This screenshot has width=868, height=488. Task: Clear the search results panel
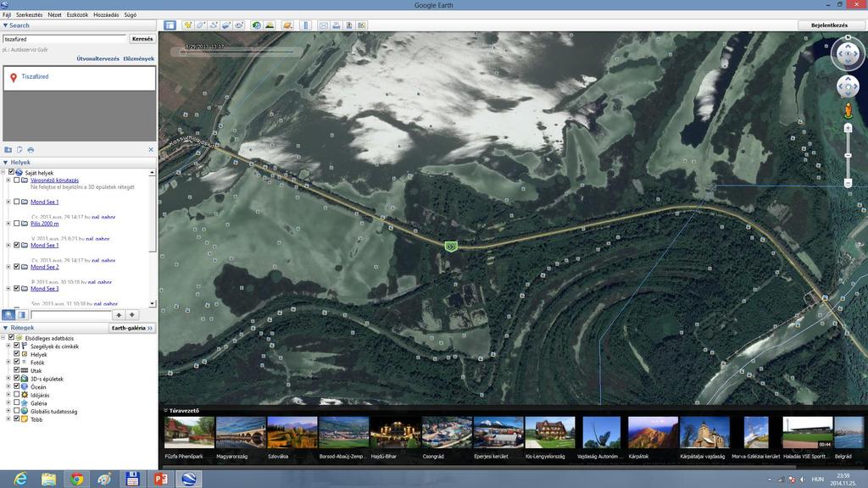pyautogui.click(x=151, y=150)
